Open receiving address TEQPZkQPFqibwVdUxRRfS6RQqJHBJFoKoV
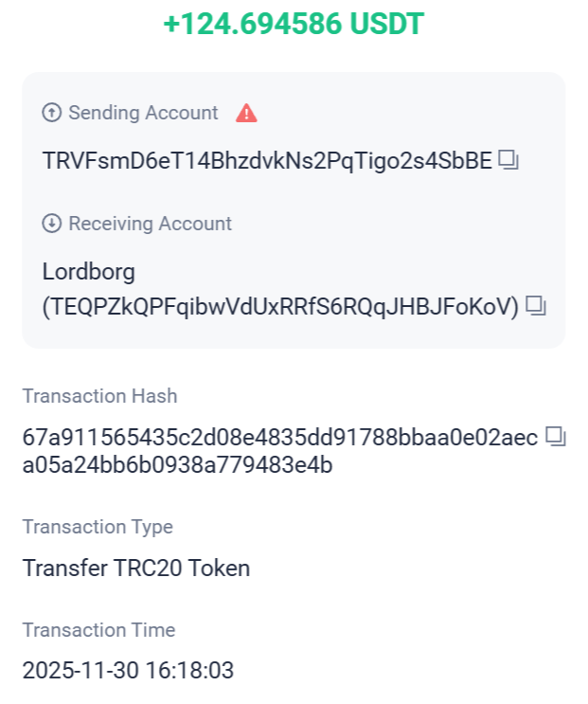Viewport: 588px width, 704px height. (280, 306)
